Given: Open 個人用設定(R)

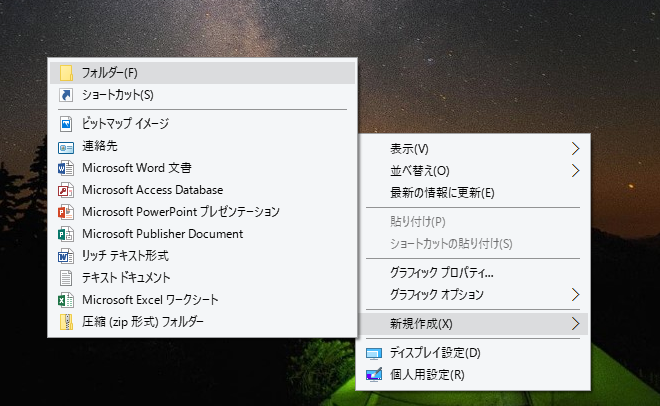Looking at the screenshot, I should pyautogui.click(x=473, y=374).
